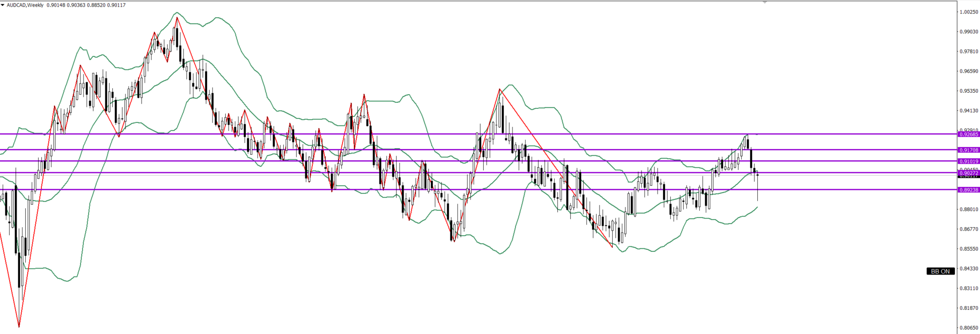Image resolution: width=980 pixels, height=334 pixels.
Task: Click the 1.00250 label on the price scale
Action: tap(968, 12)
